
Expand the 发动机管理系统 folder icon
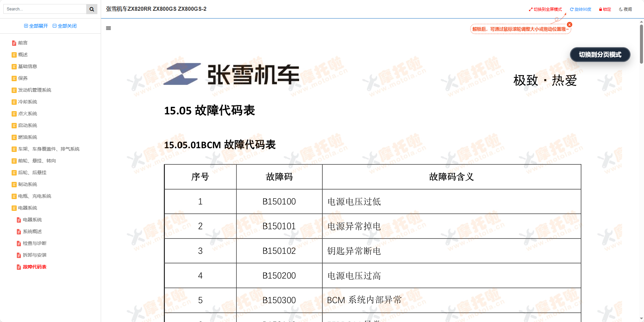pyautogui.click(x=14, y=90)
